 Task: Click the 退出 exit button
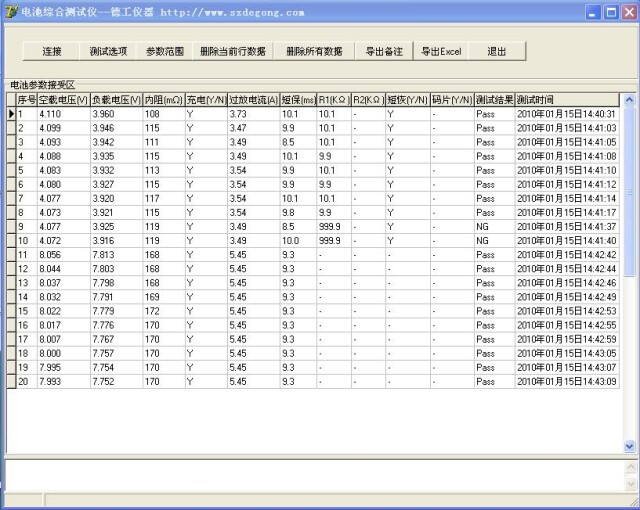497,51
